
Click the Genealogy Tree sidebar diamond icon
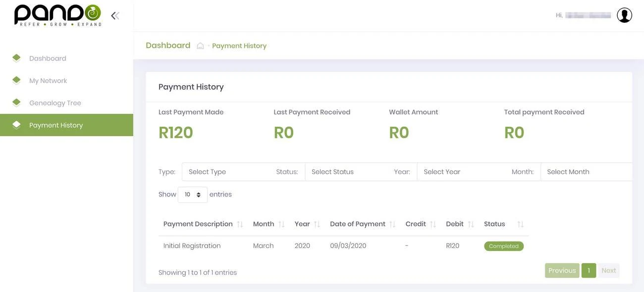tap(16, 102)
